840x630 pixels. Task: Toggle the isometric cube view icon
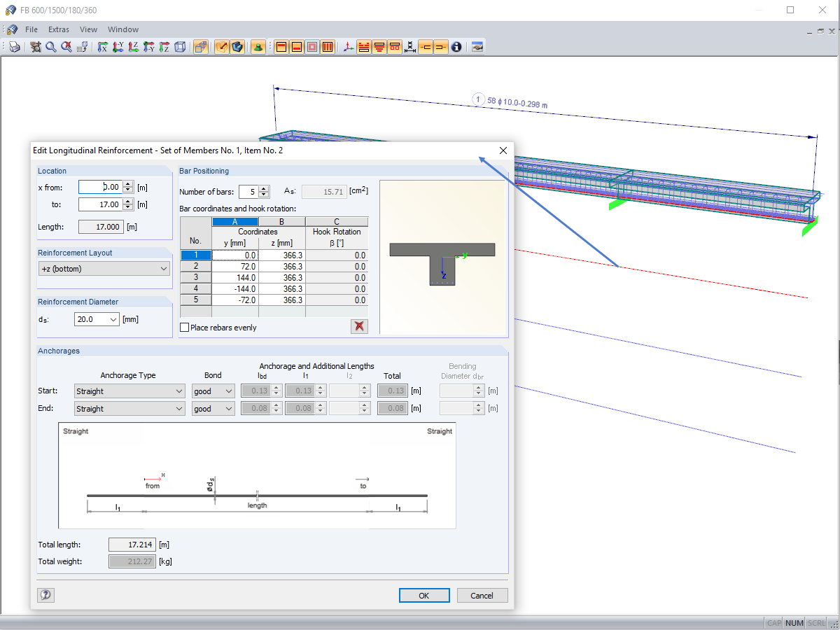click(x=180, y=47)
